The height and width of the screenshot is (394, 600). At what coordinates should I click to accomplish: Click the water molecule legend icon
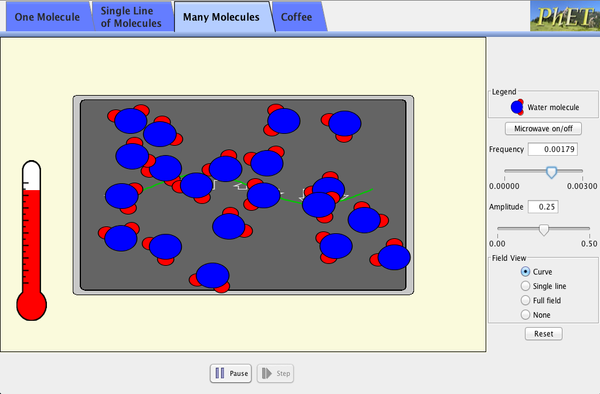click(x=517, y=107)
